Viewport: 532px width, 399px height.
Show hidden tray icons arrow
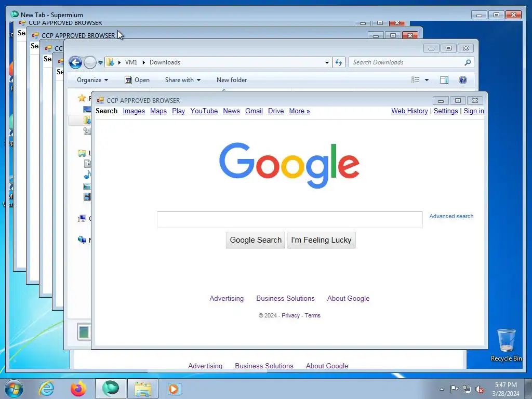point(442,389)
